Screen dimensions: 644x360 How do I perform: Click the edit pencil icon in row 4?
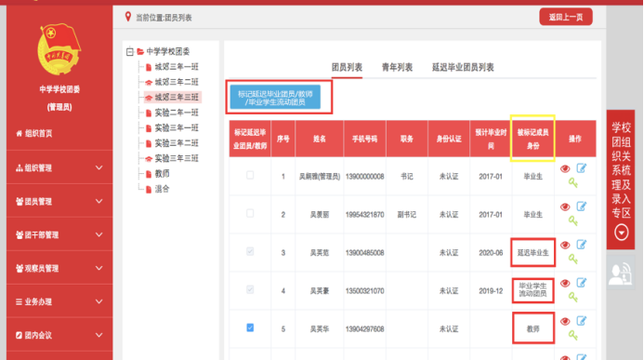(x=581, y=283)
